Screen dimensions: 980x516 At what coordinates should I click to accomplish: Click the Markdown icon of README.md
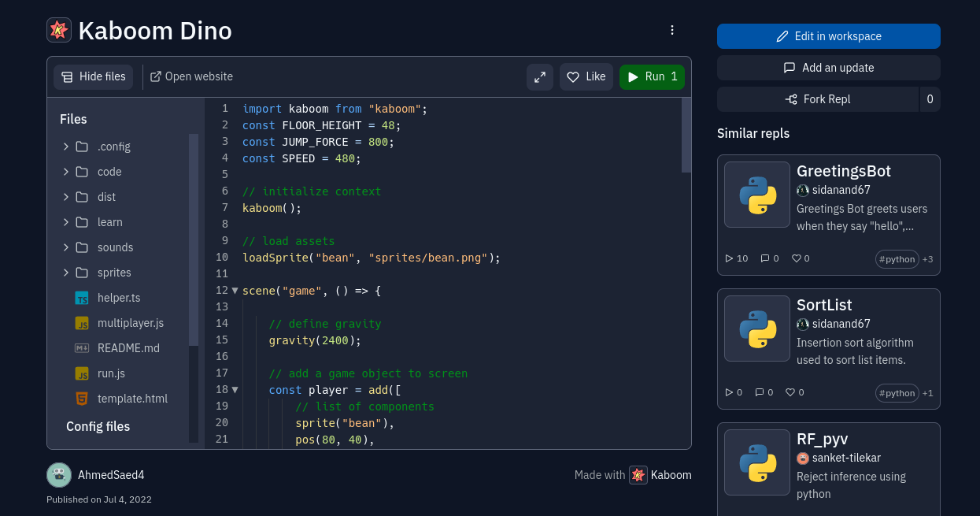(82, 348)
